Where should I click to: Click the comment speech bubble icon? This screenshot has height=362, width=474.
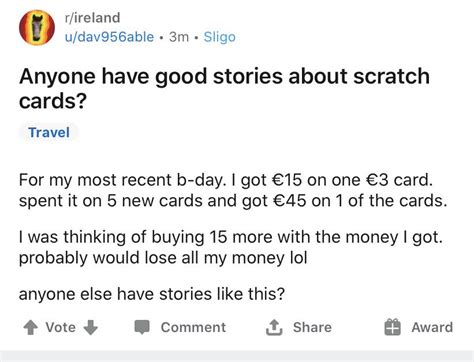click(x=142, y=327)
